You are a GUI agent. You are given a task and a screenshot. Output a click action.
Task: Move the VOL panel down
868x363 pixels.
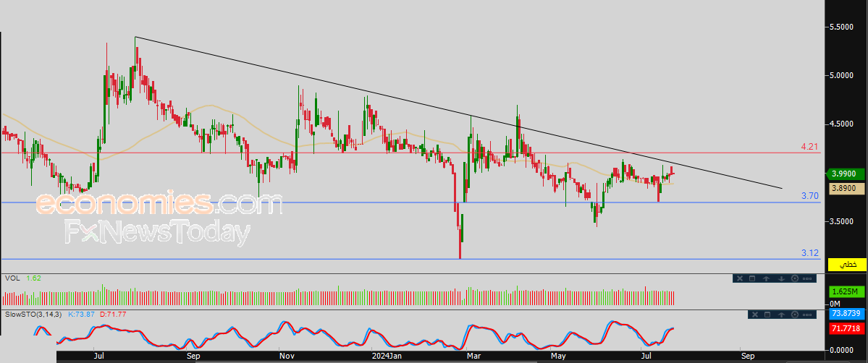click(x=781, y=278)
